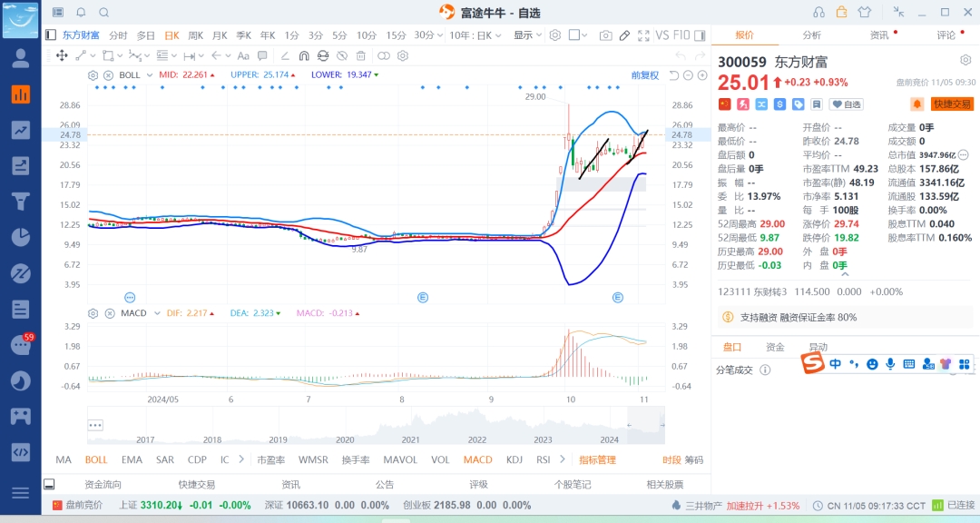Screen dimensions: 980x523
Task: Expand the MACD indicator dropdown
Action: tap(157, 313)
